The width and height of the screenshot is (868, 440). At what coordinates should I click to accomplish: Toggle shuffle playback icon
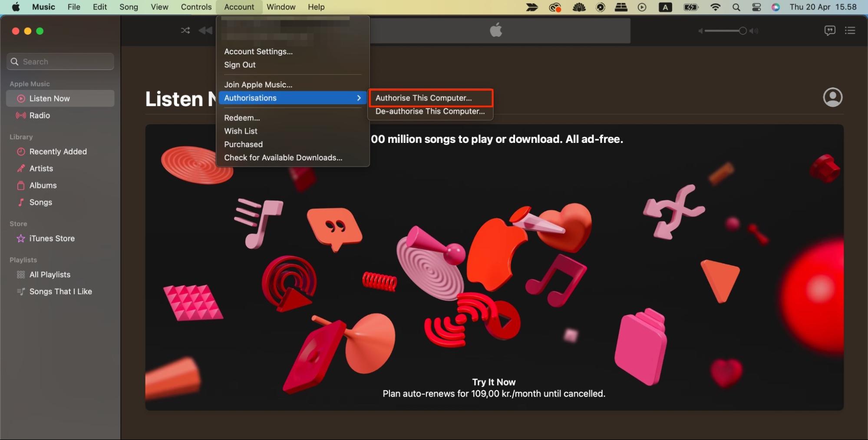pyautogui.click(x=185, y=30)
